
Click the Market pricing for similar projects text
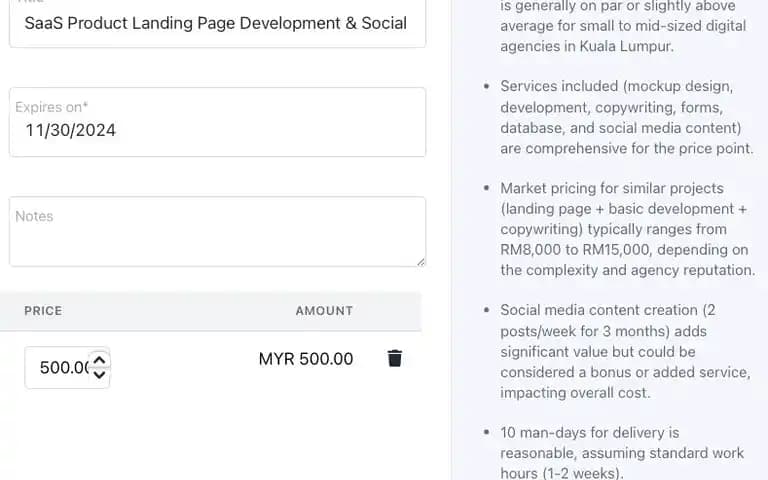click(612, 189)
